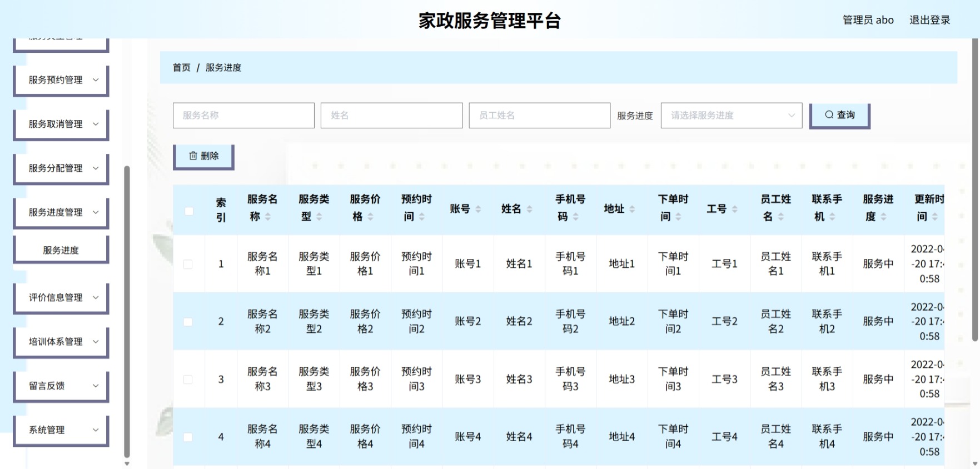Expand 评价信息管理 sidebar menu
Screen dimensions: 980x469
tap(61, 298)
